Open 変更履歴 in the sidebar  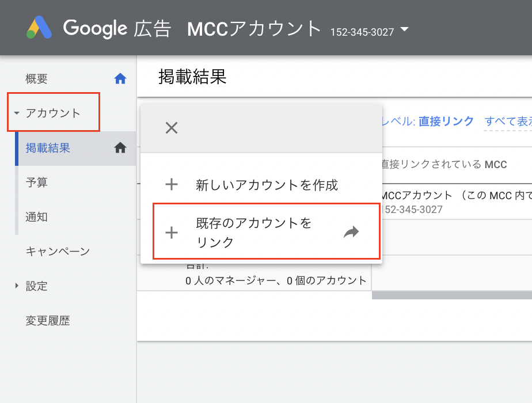[x=48, y=320]
